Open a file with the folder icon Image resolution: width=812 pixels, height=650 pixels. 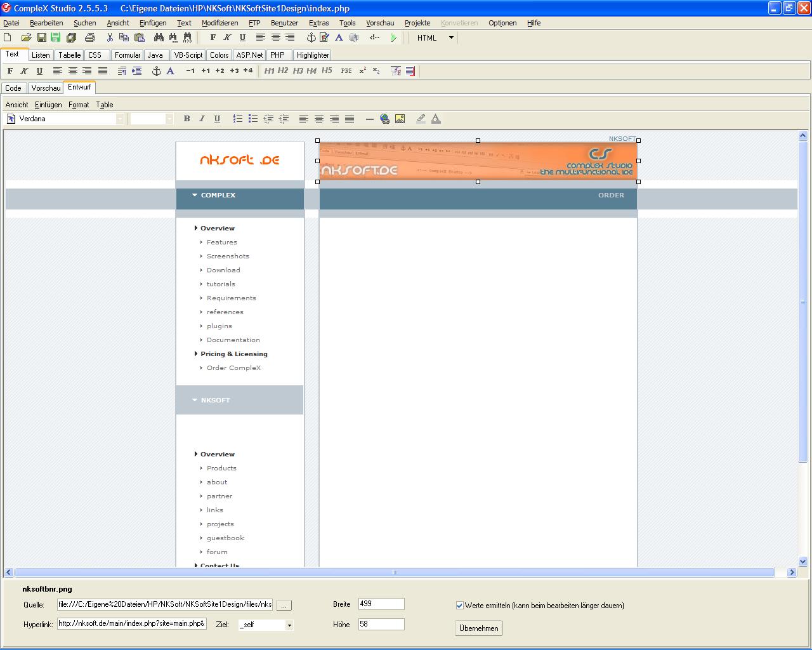(x=26, y=38)
